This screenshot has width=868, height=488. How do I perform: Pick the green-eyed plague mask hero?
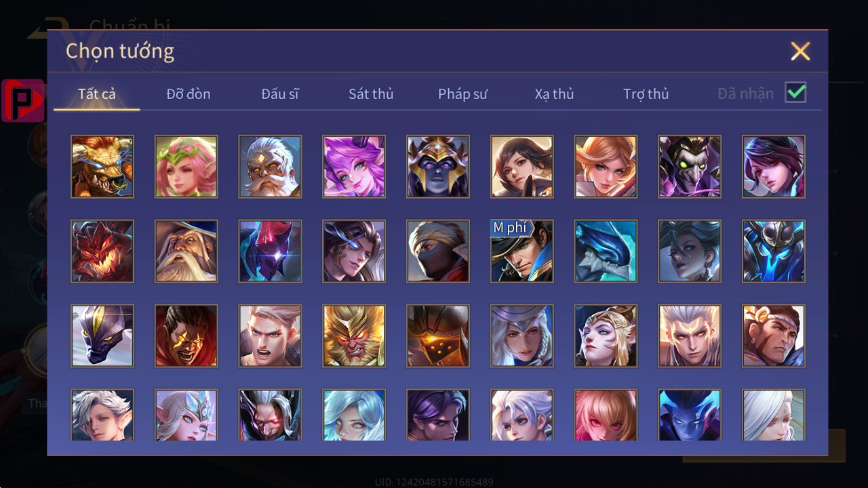(x=690, y=167)
